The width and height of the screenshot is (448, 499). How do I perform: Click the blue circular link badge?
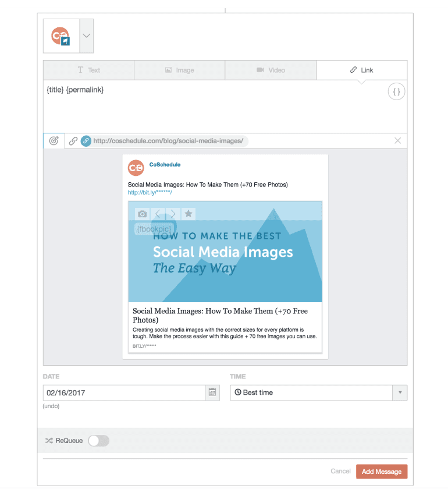click(86, 141)
